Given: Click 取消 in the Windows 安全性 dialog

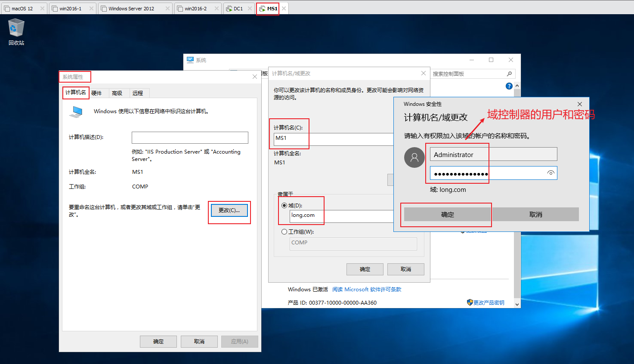Looking at the screenshot, I should coord(535,214).
